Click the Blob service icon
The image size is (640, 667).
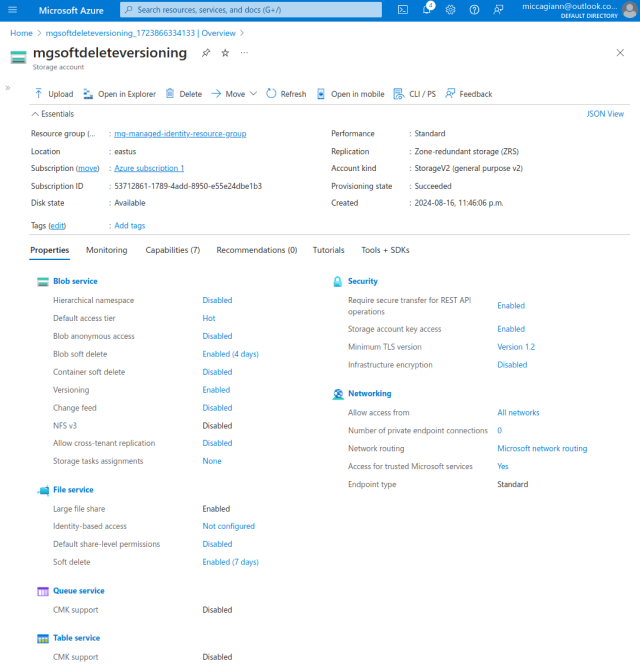43,282
